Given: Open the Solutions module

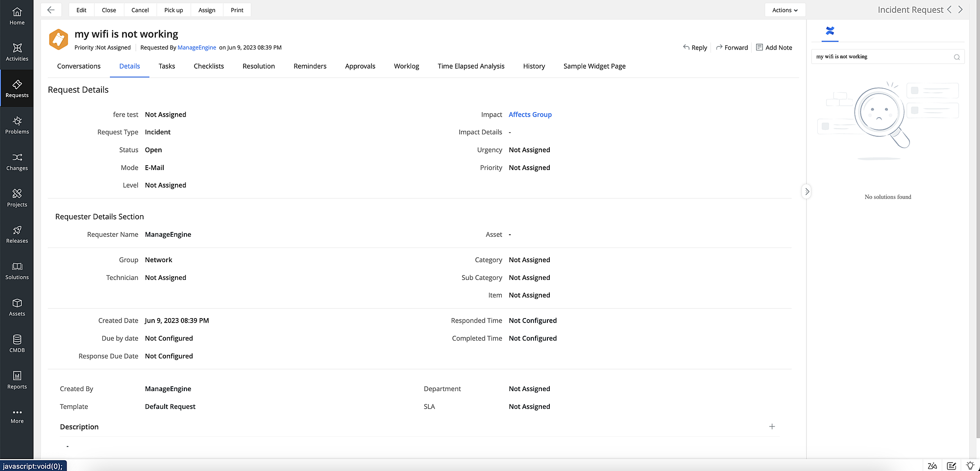Looking at the screenshot, I should [x=17, y=271].
